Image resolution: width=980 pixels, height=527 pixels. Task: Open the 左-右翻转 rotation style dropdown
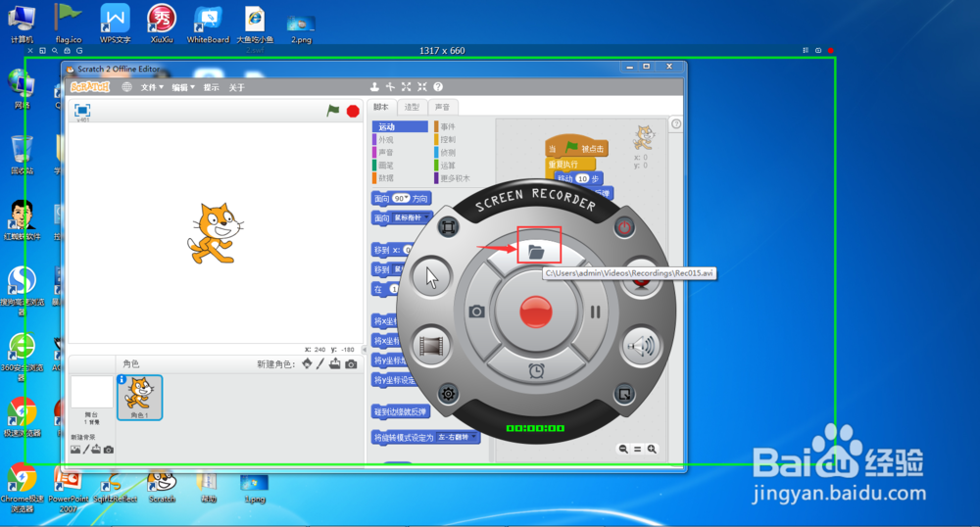pos(472,437)
